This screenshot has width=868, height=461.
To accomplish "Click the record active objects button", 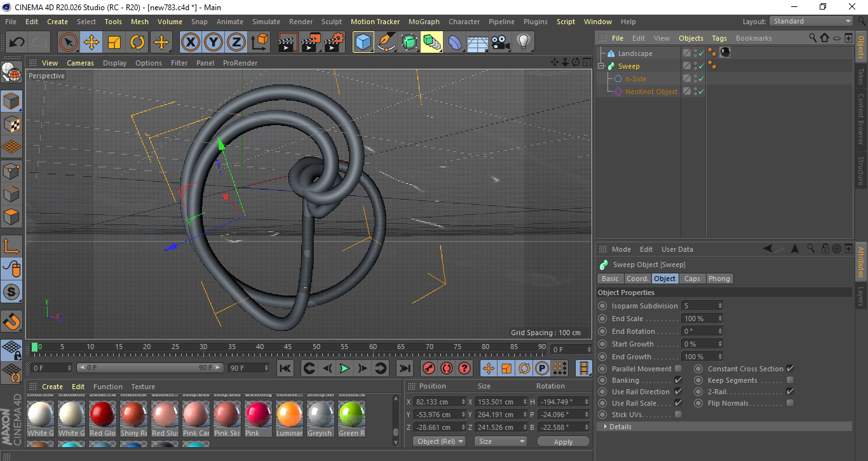I will point(429,368).
